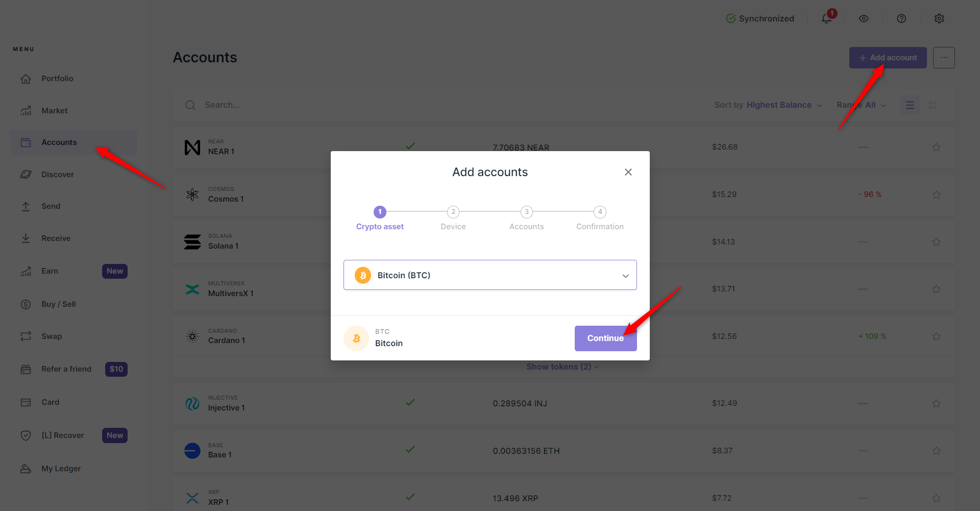This screenshot has height=511, width=980.
Task: Close the Add accounts dialog
Action: click(628, 172)
